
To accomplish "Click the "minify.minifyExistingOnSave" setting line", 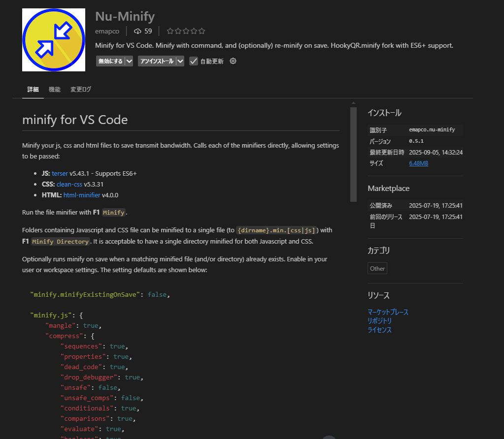I will tap(100, 294).
